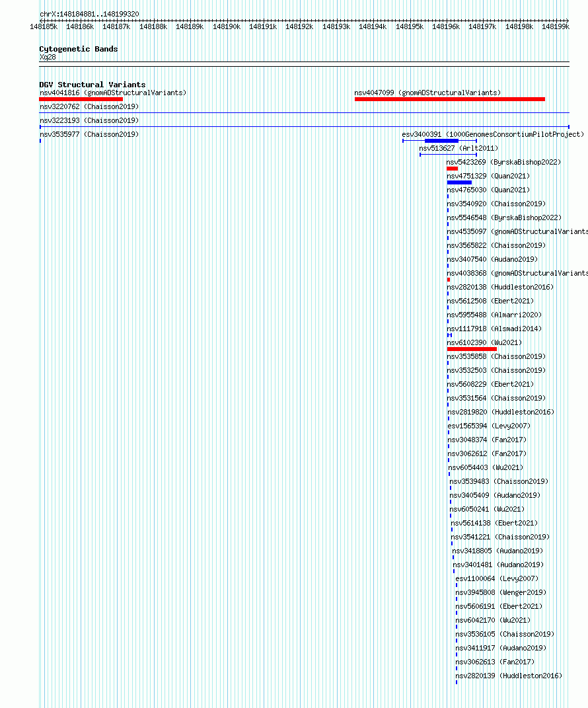Click blue bar under nsv4751329
The width and height of the screenshot is (588, 708).
tap(459, 182)
